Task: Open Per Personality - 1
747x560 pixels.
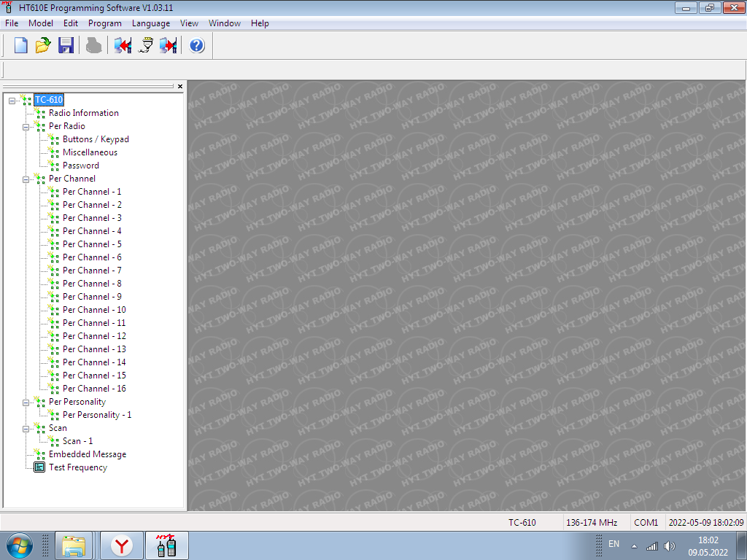Action: 97,415
